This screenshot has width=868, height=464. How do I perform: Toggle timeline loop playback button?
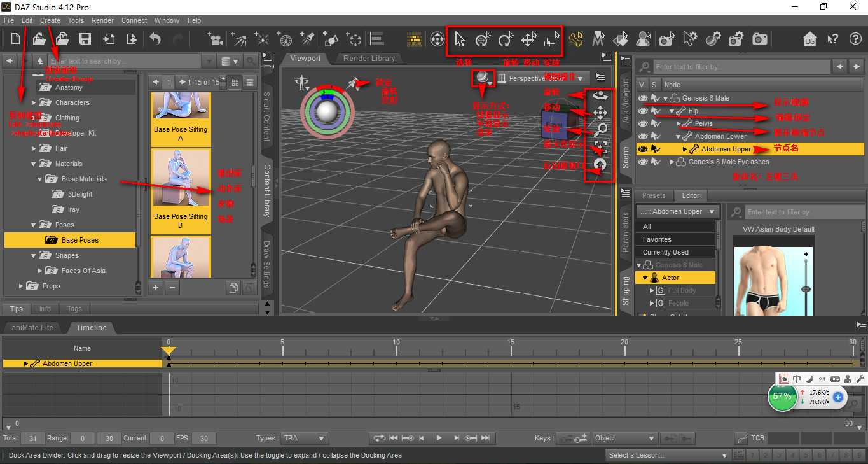click(379, 438)
